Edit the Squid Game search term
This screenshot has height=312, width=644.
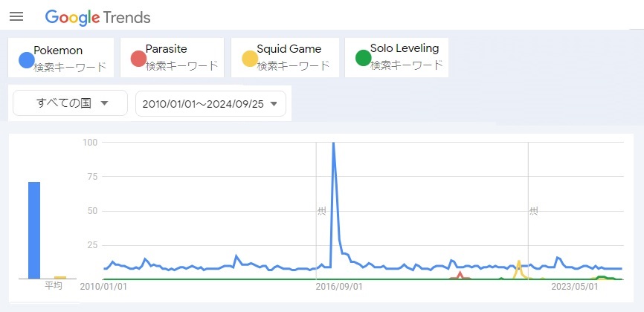tap(289, 49)
